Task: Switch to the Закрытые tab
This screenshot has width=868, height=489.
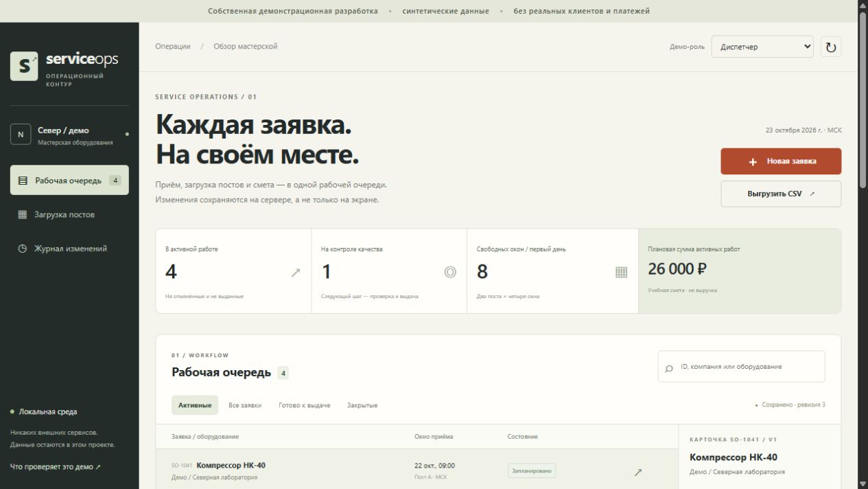Action: [362, 405]
